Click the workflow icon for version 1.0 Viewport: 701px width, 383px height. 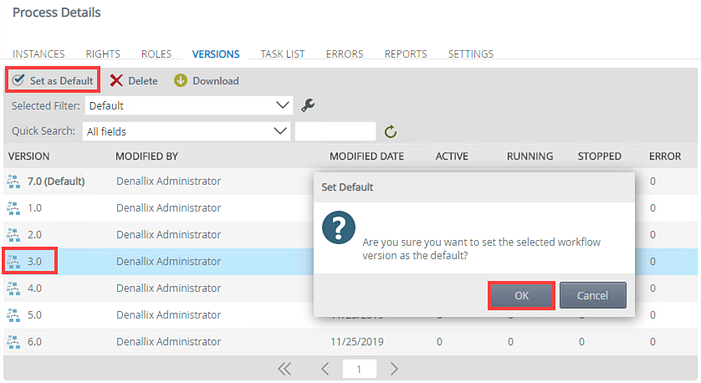point(13,208)
